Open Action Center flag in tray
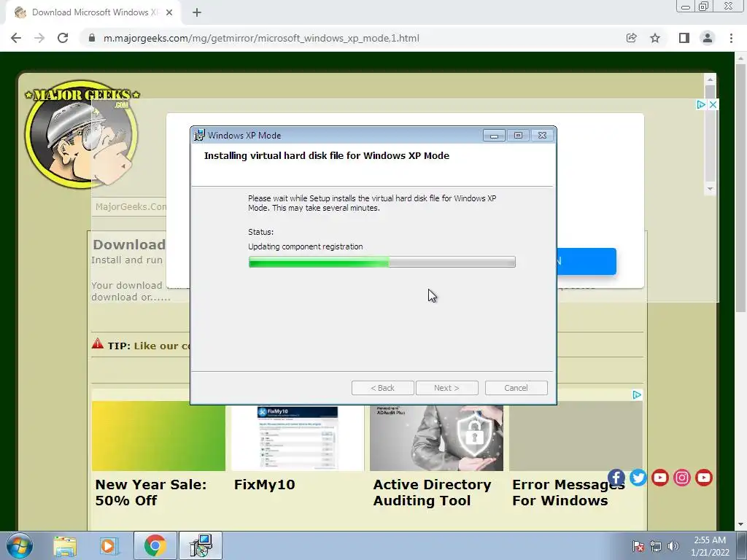The height and width of the screenshot is (560, 747). (x=638, y=546)
